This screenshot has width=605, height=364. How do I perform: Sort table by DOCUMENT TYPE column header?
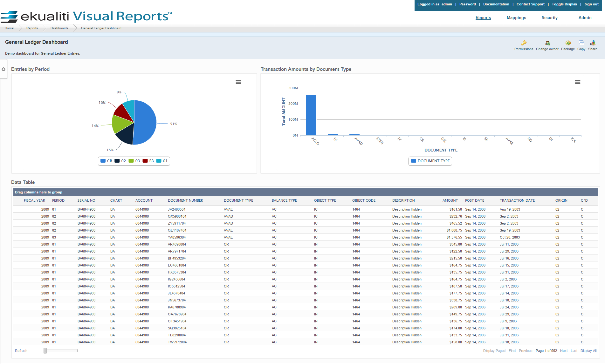click(x=238, y=201)
